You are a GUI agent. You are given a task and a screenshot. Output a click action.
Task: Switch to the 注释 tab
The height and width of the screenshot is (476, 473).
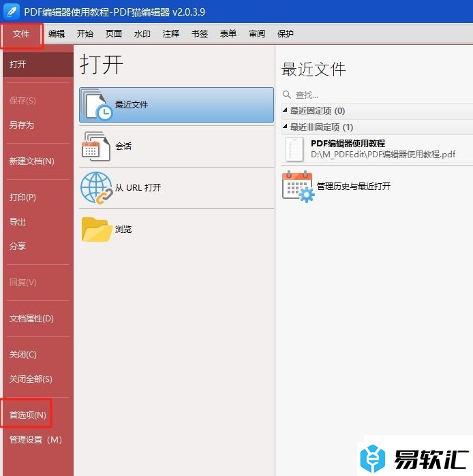click(170, 33)
